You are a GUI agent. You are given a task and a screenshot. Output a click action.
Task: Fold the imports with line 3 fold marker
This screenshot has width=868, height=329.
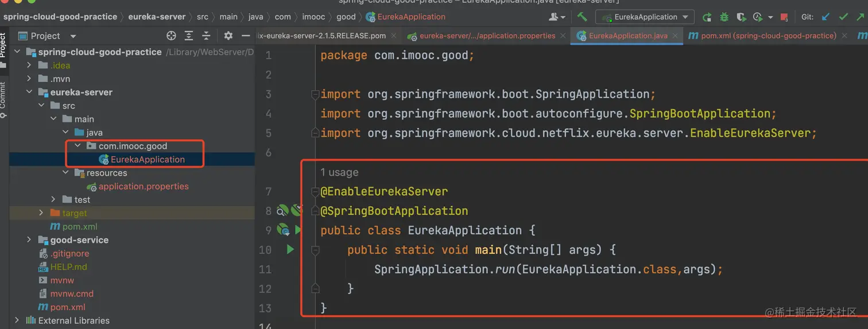click(315, 94)
